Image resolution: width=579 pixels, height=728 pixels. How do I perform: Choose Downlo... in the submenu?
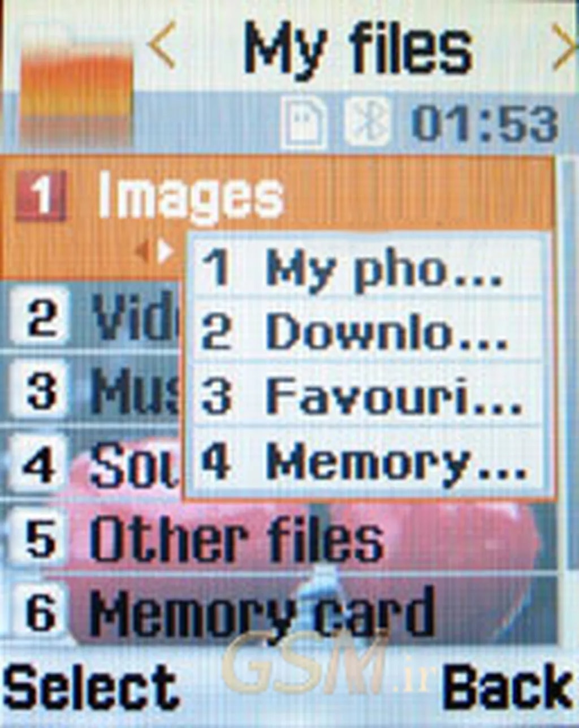(x=368, y=330)
